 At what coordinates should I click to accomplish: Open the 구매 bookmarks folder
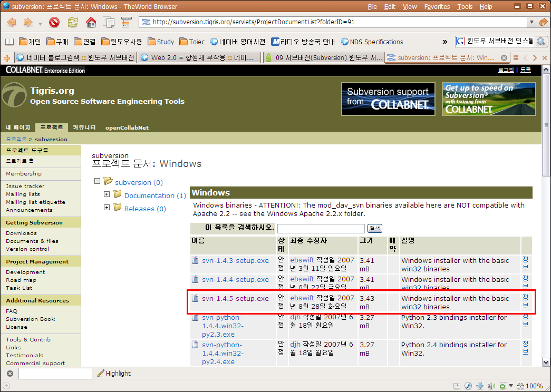coord(57,42)
